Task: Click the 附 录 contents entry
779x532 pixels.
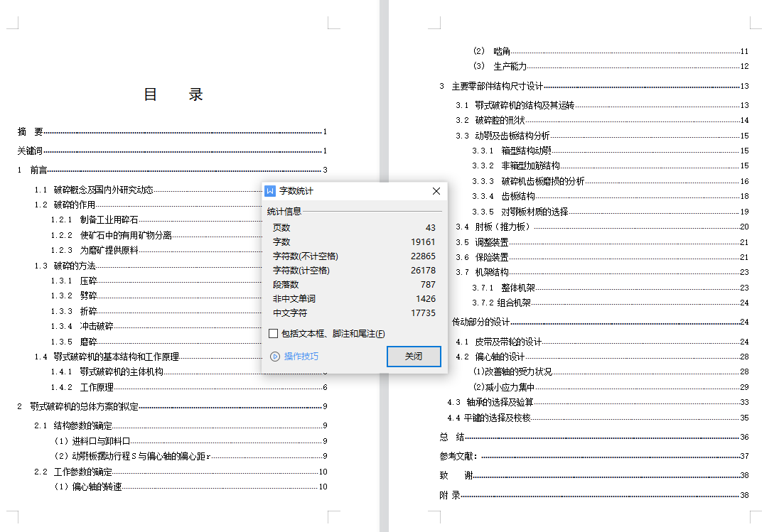Action: pos(594,495)
